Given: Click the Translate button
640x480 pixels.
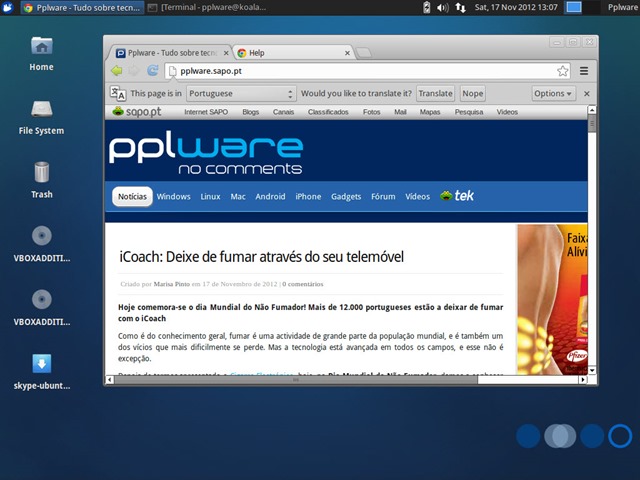Looking at the screenshot, I should coord(436,93).
